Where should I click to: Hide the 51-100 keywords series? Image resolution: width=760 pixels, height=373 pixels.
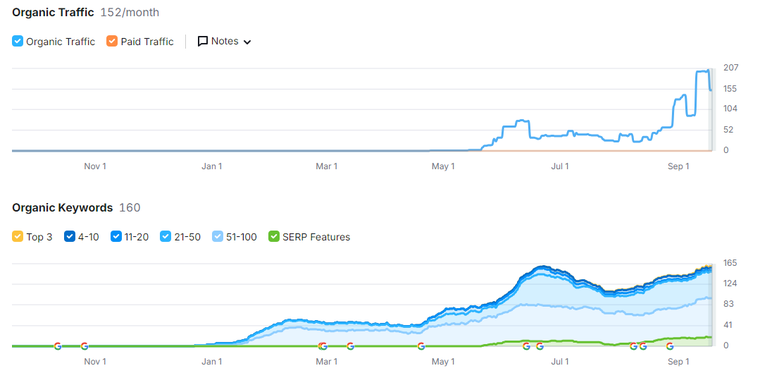click(218, 237)
